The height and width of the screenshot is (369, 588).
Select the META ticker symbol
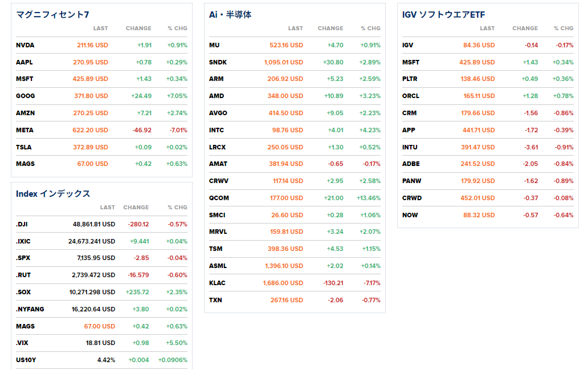coord(24,130)
